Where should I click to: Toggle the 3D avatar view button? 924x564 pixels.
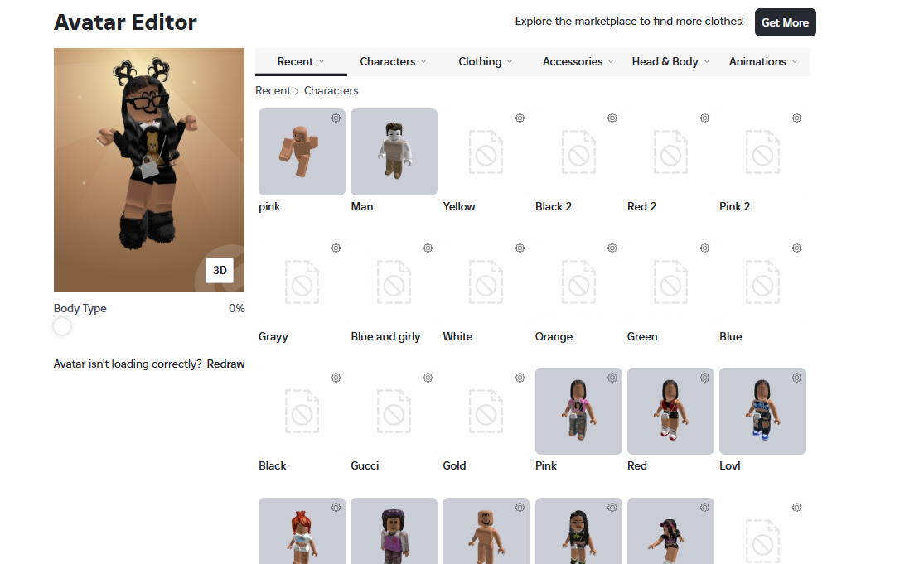(x=220, y=270)
